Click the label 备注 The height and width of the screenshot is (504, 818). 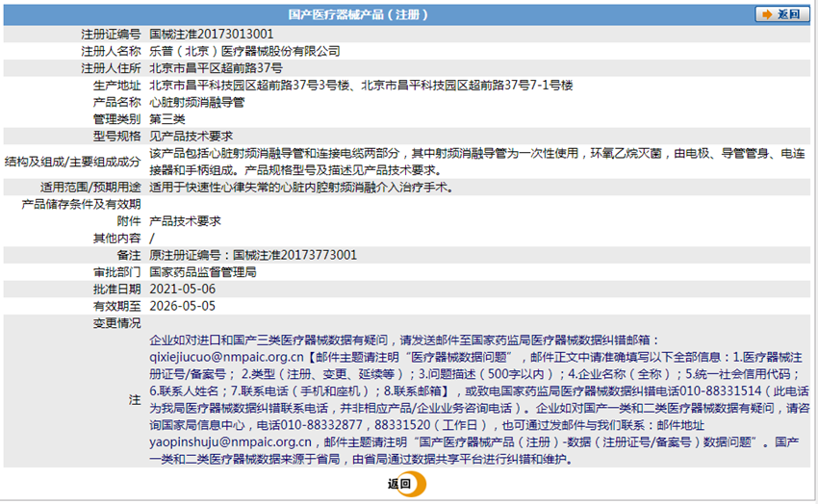coord(129,255)
